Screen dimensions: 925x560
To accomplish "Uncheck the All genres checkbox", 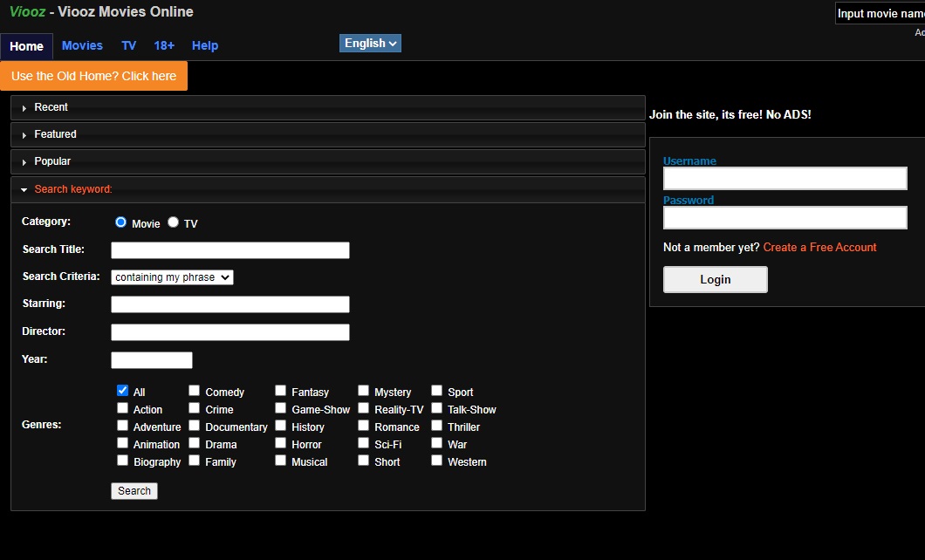I will click(123, 390).
